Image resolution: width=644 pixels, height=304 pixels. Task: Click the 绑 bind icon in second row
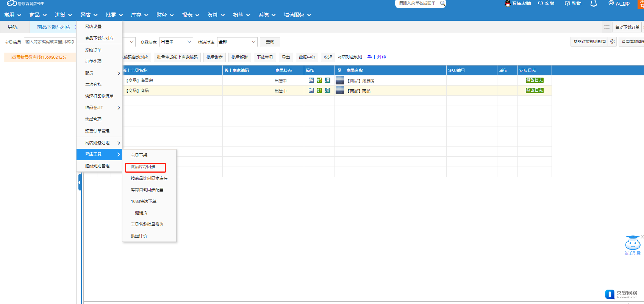click(319, 90)
